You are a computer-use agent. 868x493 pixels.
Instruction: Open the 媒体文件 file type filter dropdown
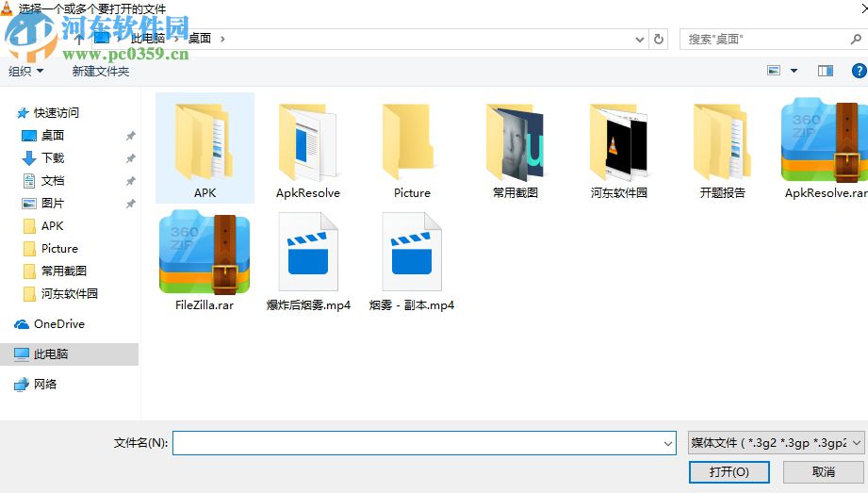tap(776, 443)
